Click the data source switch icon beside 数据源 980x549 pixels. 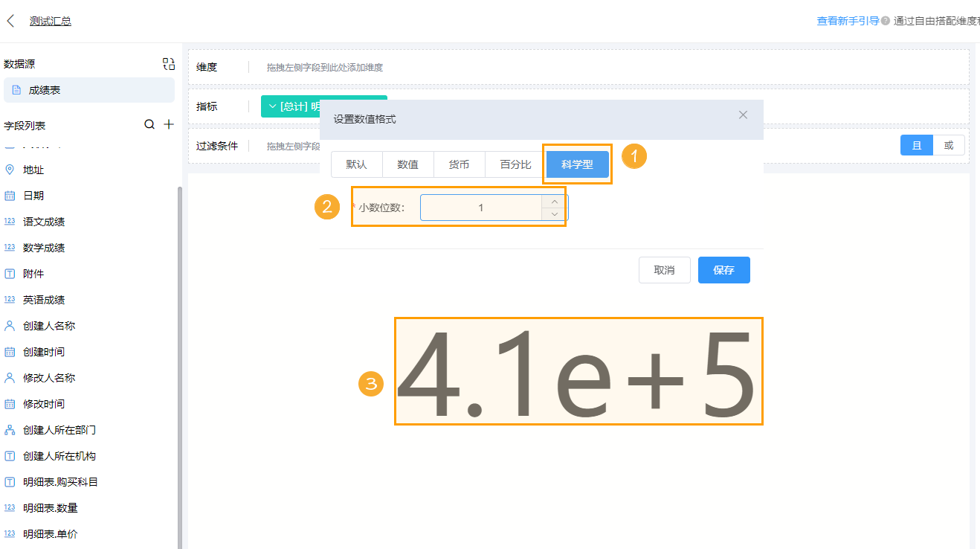click(x=168, y=64)
